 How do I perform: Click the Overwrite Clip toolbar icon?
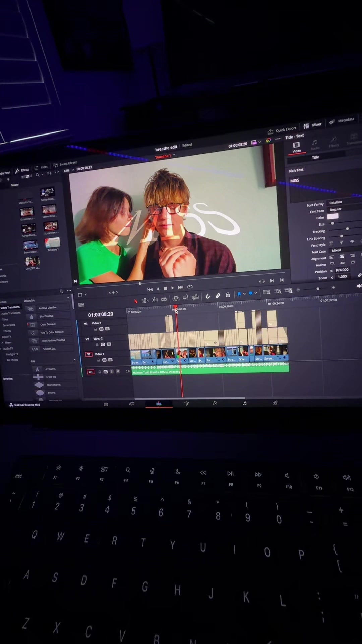click(185, 298)
